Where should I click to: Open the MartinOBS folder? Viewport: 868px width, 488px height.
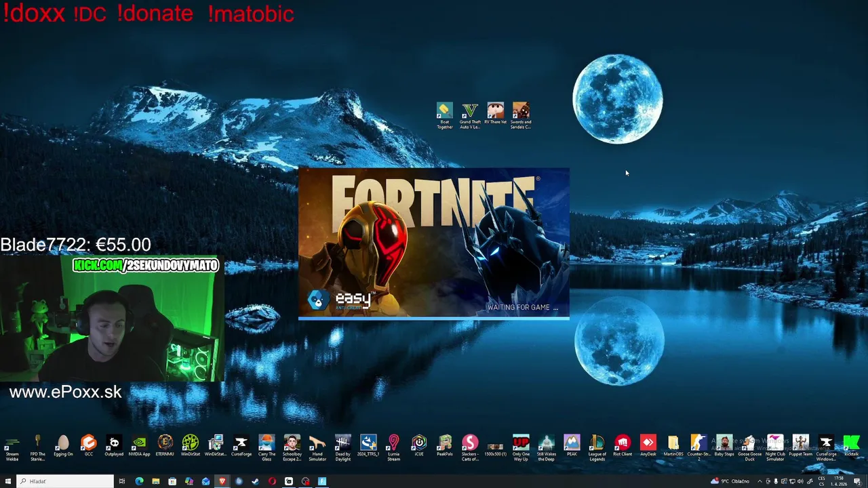point(673,446)
